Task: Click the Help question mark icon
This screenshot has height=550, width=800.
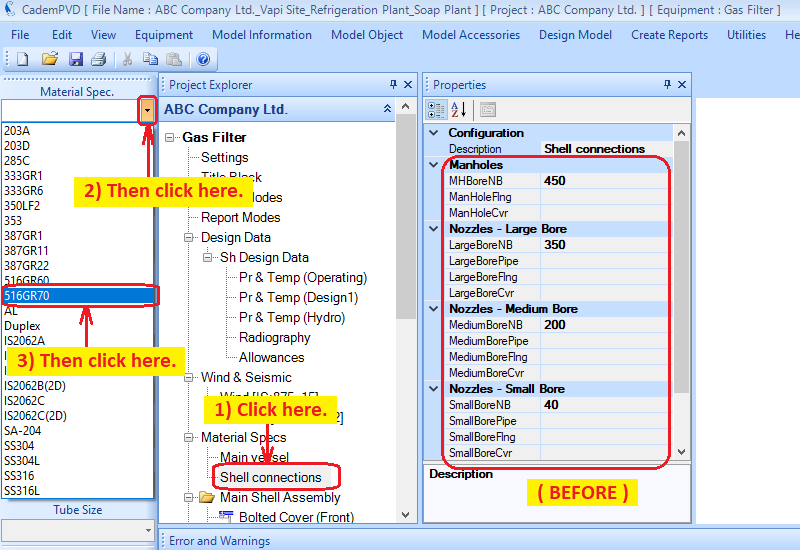Action: 203,60
